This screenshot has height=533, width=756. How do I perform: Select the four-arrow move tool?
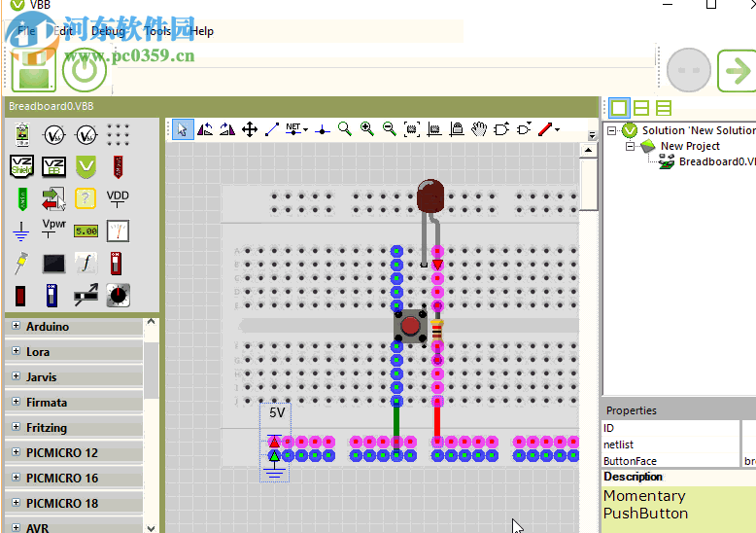click(x=250, y=129)
